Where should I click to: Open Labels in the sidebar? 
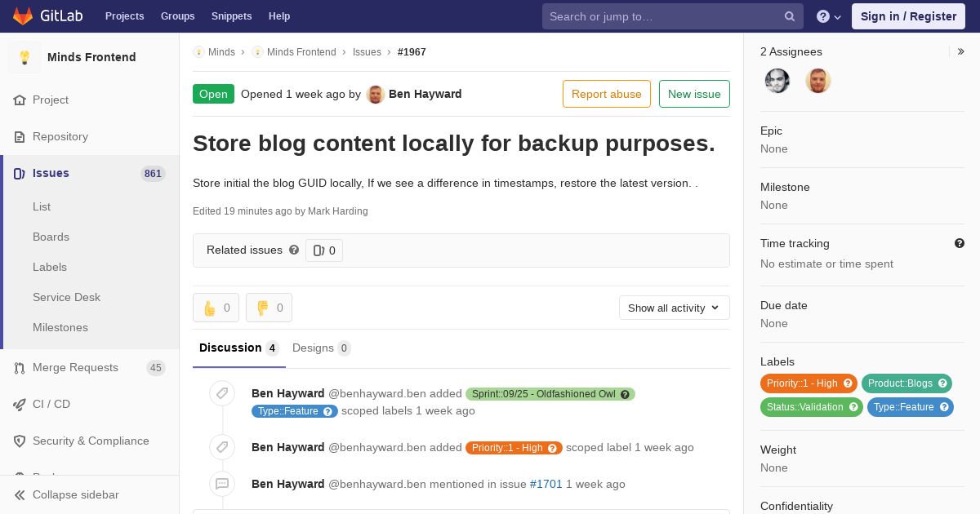tap(50, 267)
